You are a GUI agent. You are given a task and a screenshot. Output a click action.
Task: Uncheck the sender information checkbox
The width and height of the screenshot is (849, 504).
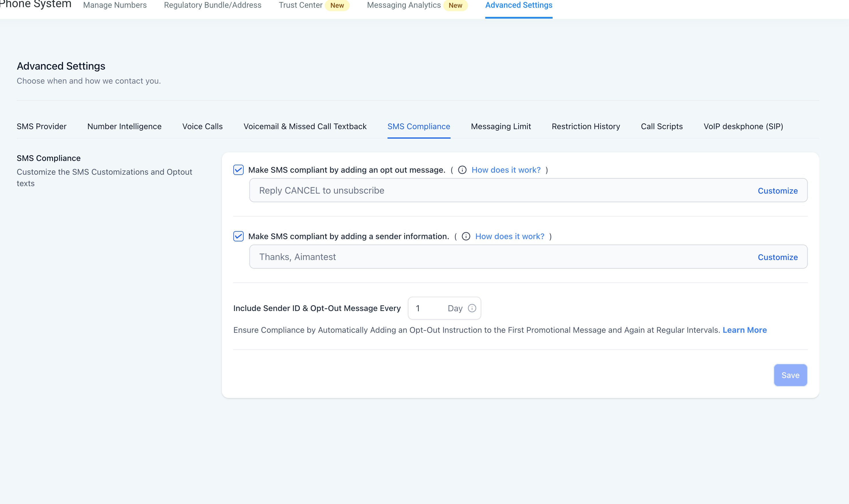point(238,236)
